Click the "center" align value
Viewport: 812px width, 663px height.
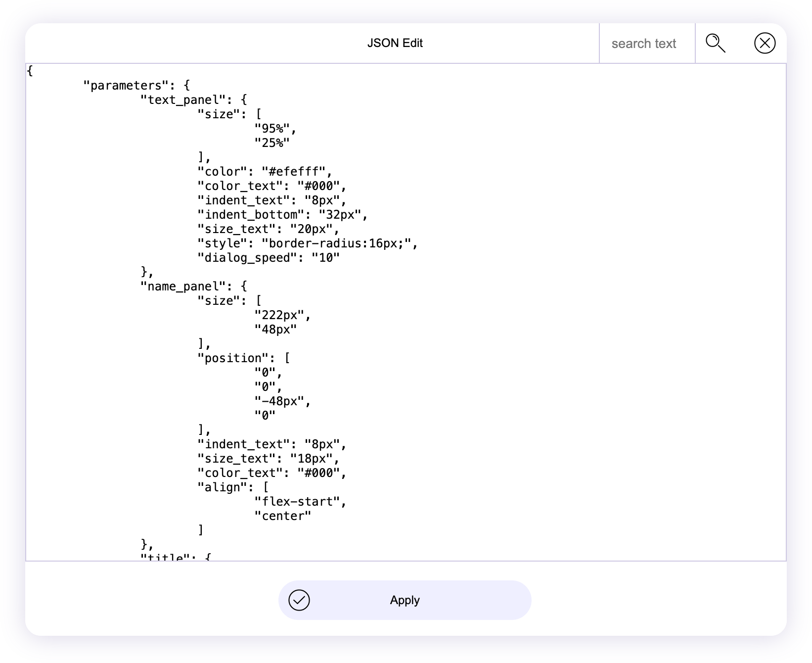(x=282, y=516)
